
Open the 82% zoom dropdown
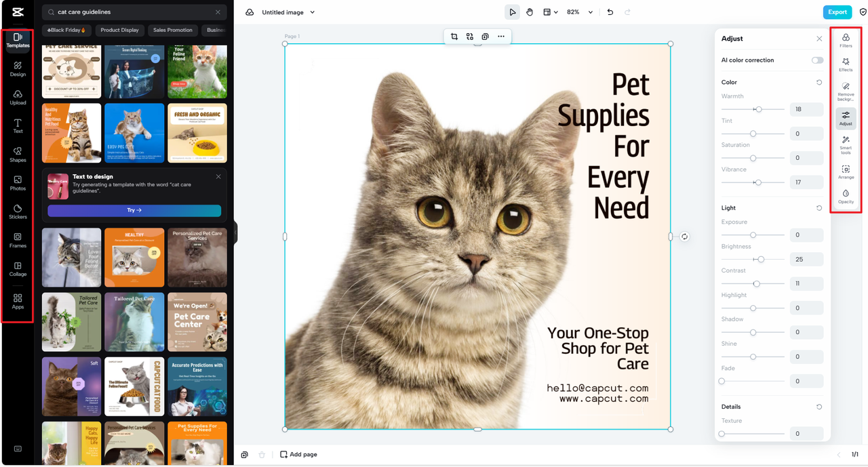[x=580, y=12]
